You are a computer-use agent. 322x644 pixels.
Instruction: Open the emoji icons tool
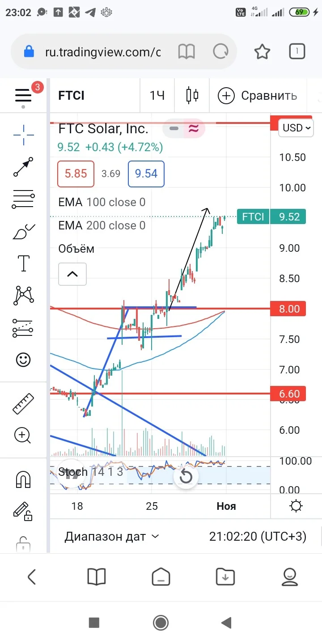[23, 360]
